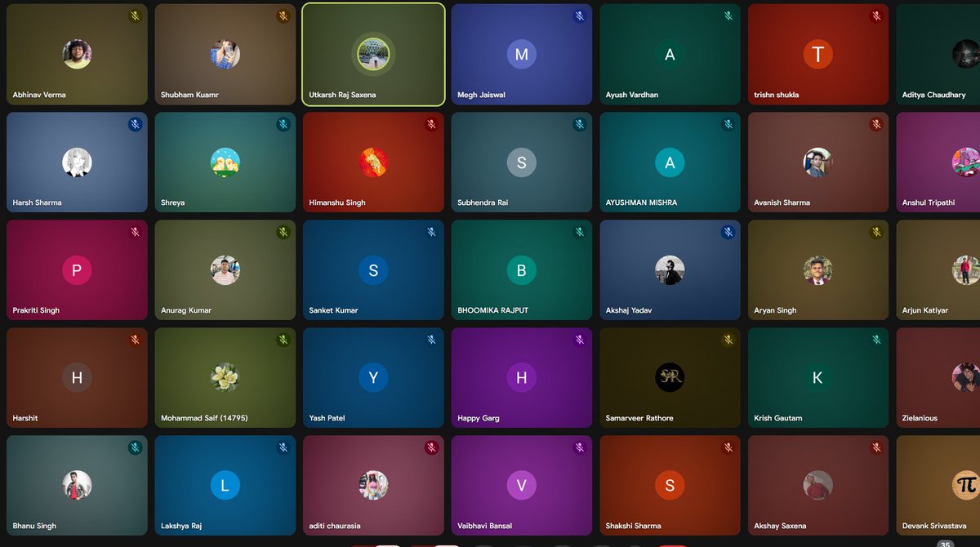Click muted mic icon on Shubham Kuamr's tile
The height and width of the screenshot is (547, 980).
pos(283,16)
